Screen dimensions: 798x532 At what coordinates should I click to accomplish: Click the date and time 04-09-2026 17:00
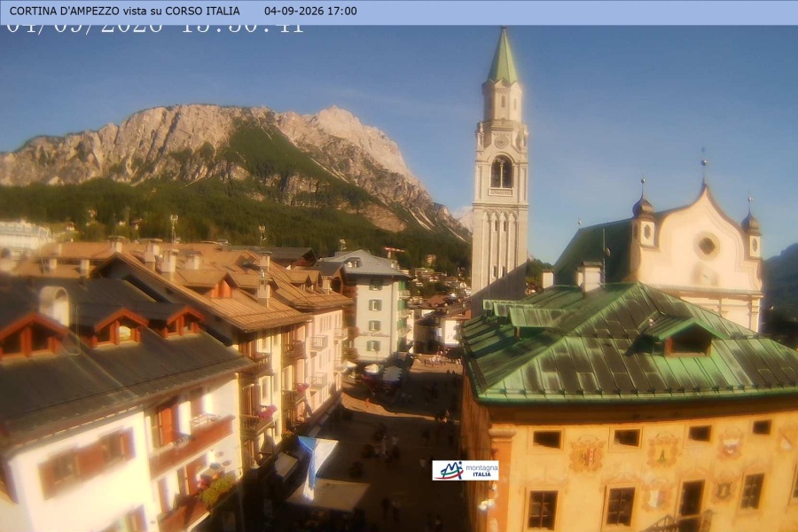point(310,11)
